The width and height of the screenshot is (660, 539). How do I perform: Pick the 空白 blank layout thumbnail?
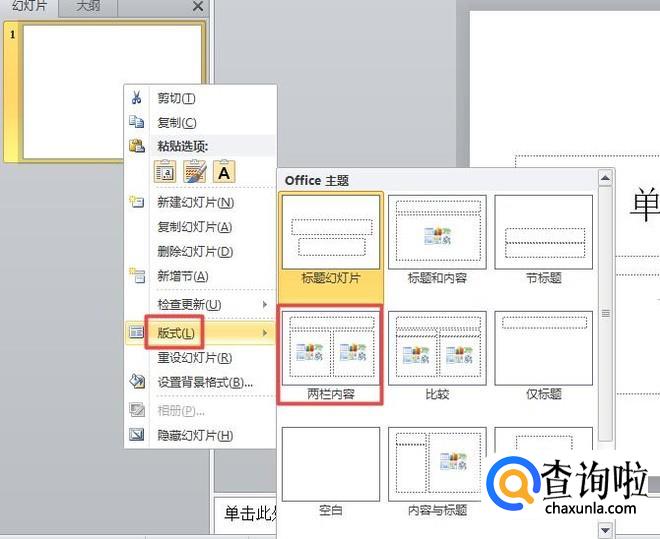coord(331,472)
